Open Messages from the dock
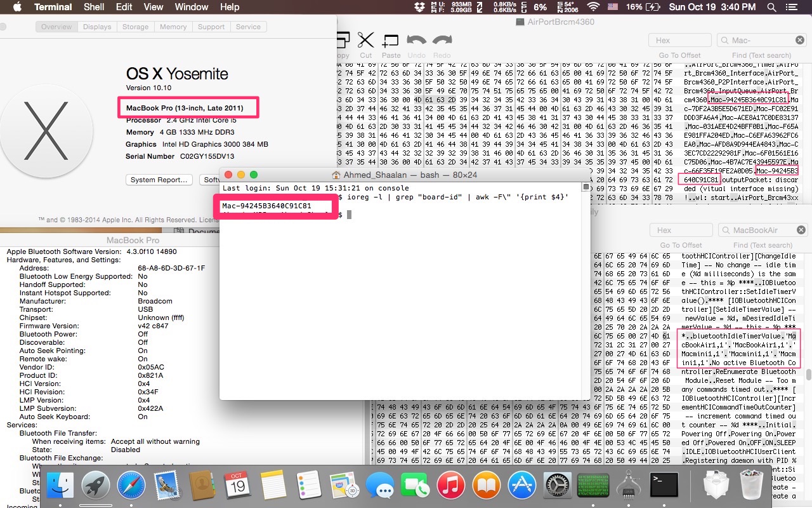This screenshot has height=508, width=812. [381, 486]
